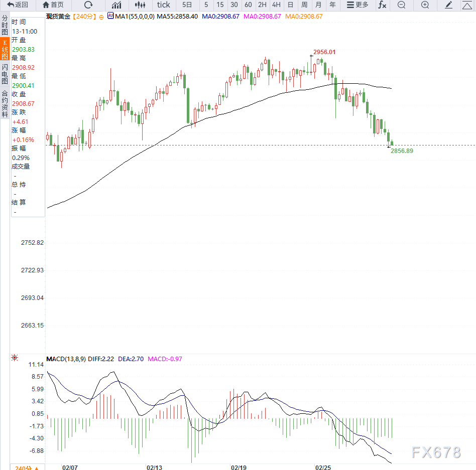Go to 首页 home page
The image size is (476, 470).
pyautogui.click(x=53, y=5)
